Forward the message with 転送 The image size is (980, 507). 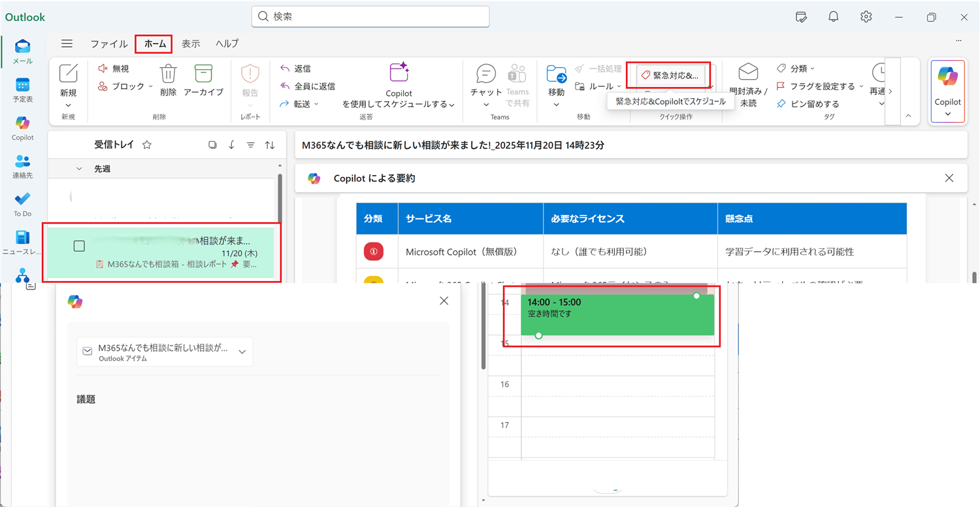click(x=295, y=104)
